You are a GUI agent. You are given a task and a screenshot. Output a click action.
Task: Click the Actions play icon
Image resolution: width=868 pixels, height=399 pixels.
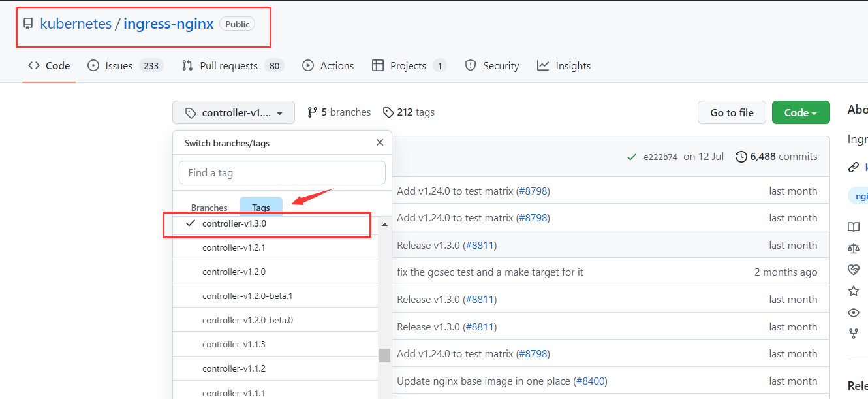(x=308, y=65)
